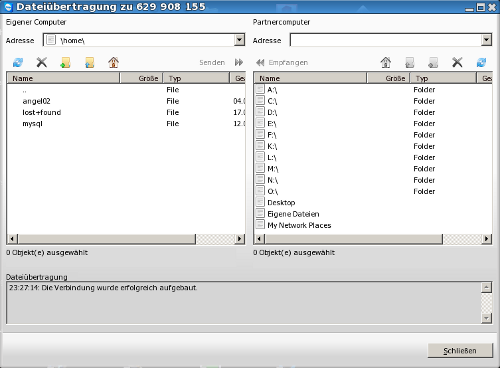
Task: Click the drive icon next to C:\
Action: (x=260, y=100)
